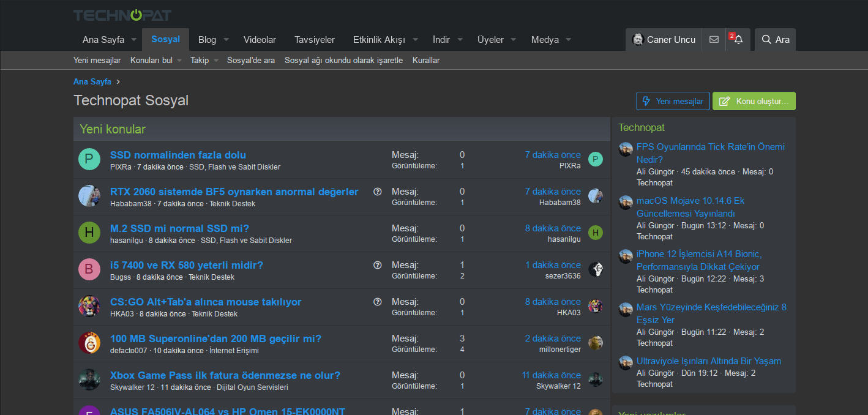The image size is (868, 415).
Task: Click Ana Sayfa breadcrumb link
Action: pyautogui.click(x=92, y=81)
